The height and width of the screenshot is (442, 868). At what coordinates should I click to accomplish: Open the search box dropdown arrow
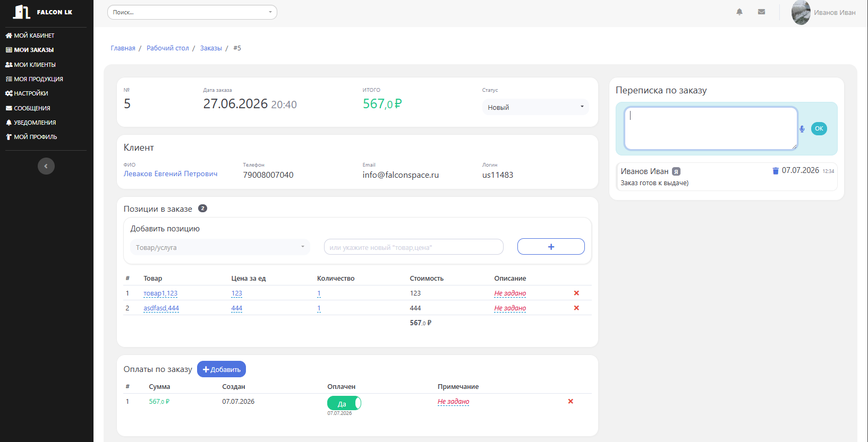[x=270, y=12]
